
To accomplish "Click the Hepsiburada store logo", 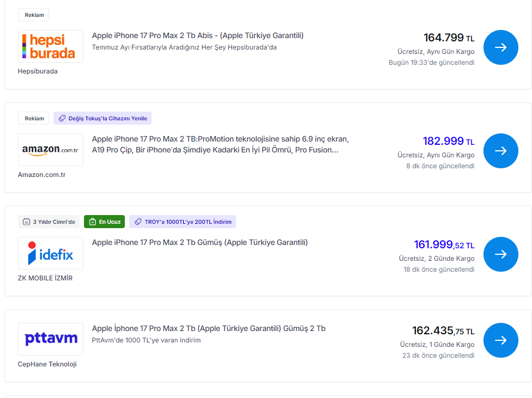I will [x=51, y=46].
